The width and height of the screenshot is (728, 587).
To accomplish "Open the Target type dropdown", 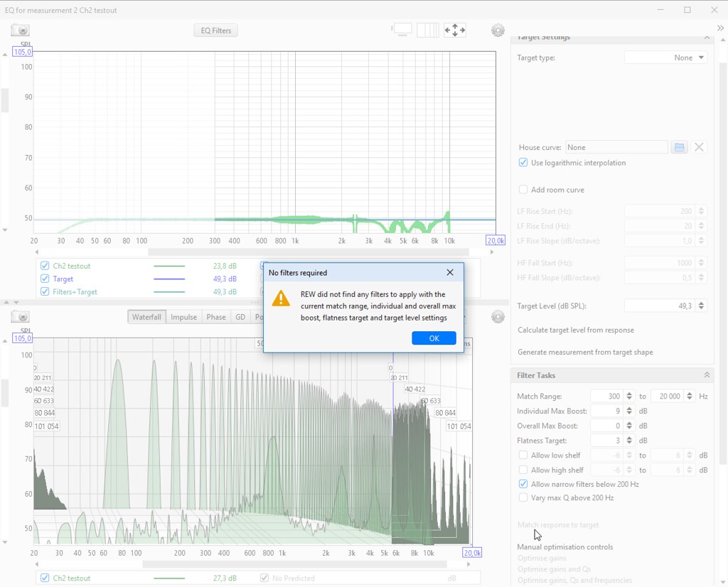I will (x=665, y=58).
